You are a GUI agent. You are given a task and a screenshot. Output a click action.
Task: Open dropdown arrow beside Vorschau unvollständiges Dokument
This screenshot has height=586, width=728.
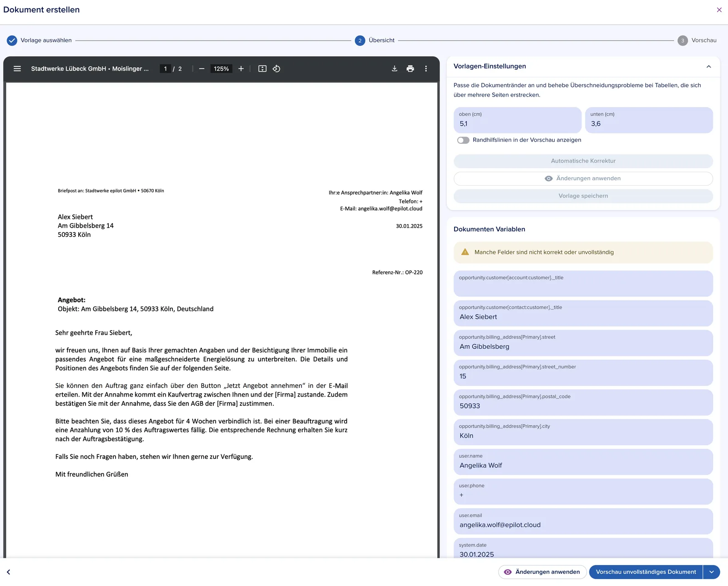pos(712,572)
